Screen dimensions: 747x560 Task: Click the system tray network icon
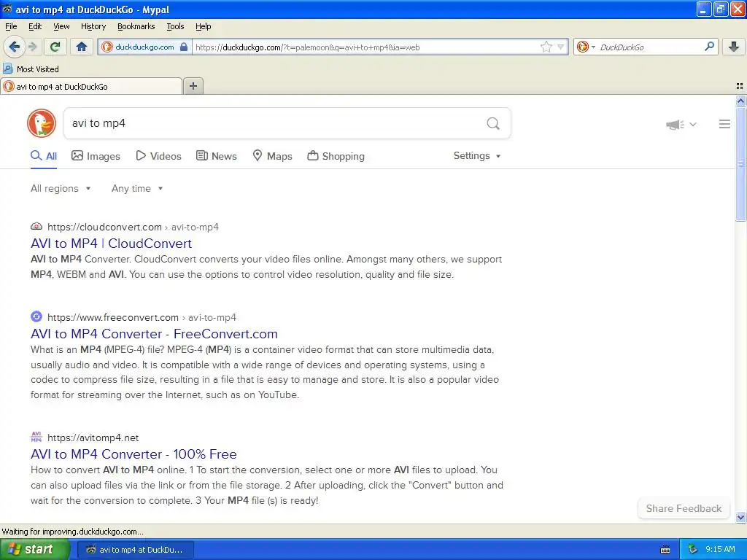pos(692,550)
